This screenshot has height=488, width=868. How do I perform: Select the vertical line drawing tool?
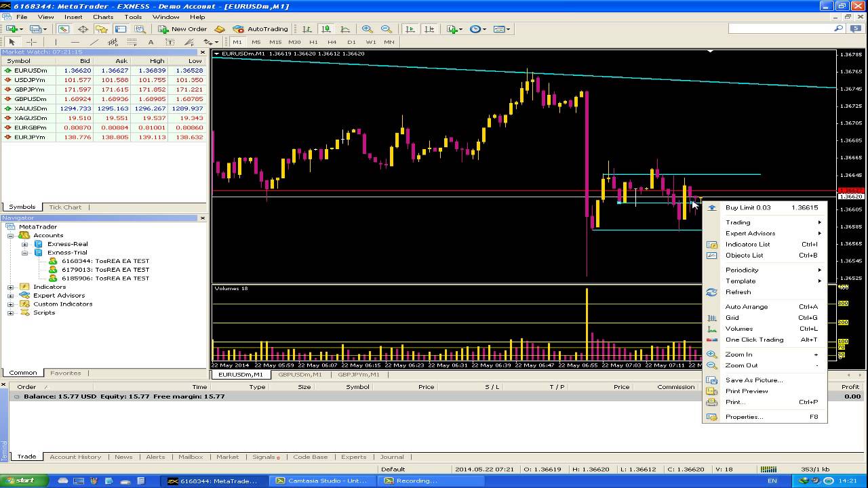tap(56, 42)
